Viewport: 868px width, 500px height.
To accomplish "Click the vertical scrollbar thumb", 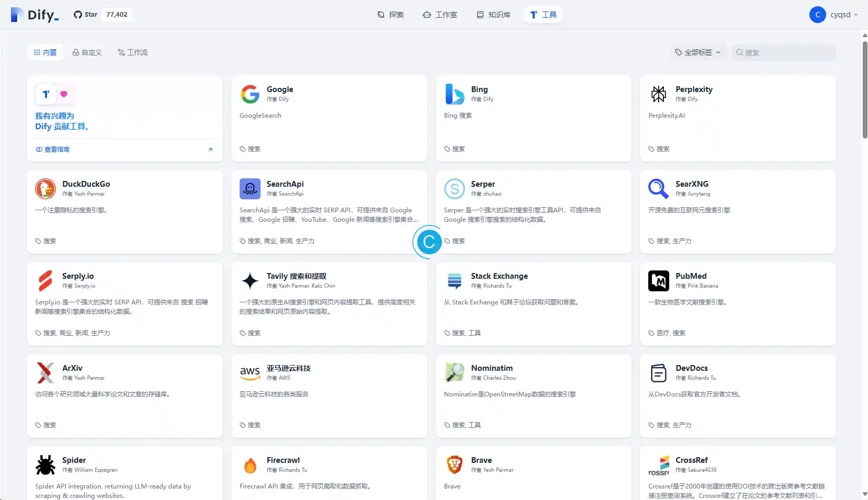I will click(865, 89).
